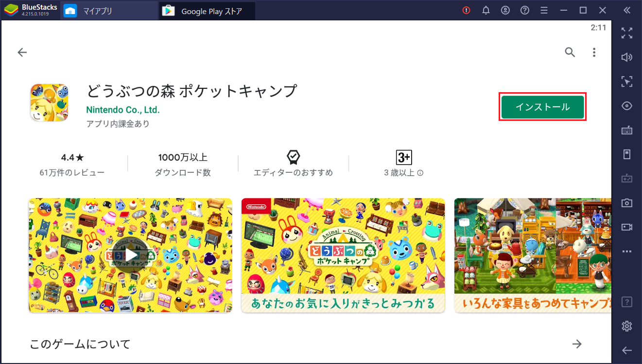The image size is (642, 364).
Task: Open BlueStacks help question mark
Action: pyautogui.click(x=525, y=10)
